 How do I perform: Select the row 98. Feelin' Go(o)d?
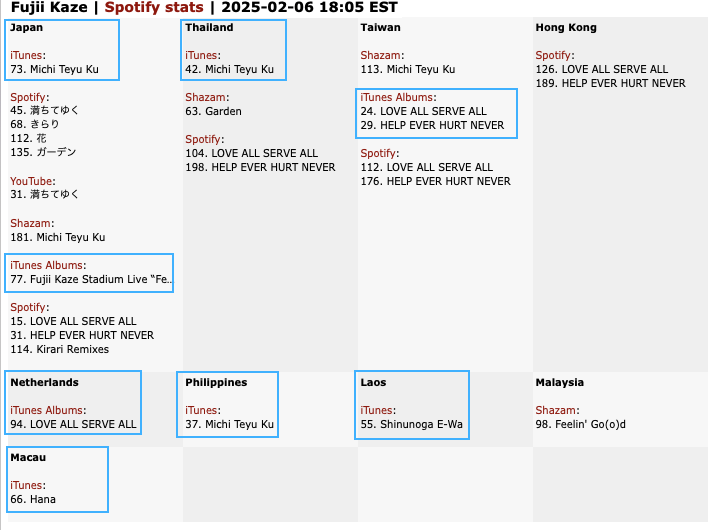(x=581, y=424)
